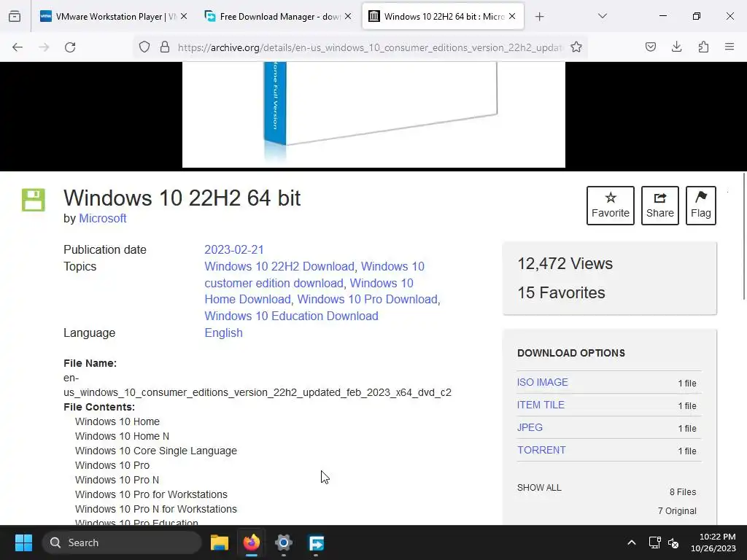
Task: Open a new browser tab
Action: (x=539, y=17)
